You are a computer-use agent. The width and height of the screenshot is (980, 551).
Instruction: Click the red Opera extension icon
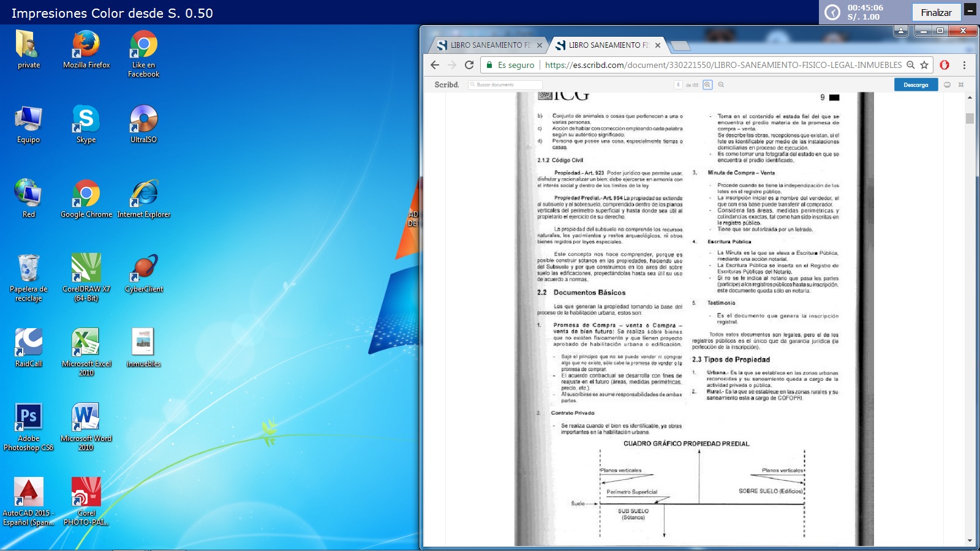point(944,65)
